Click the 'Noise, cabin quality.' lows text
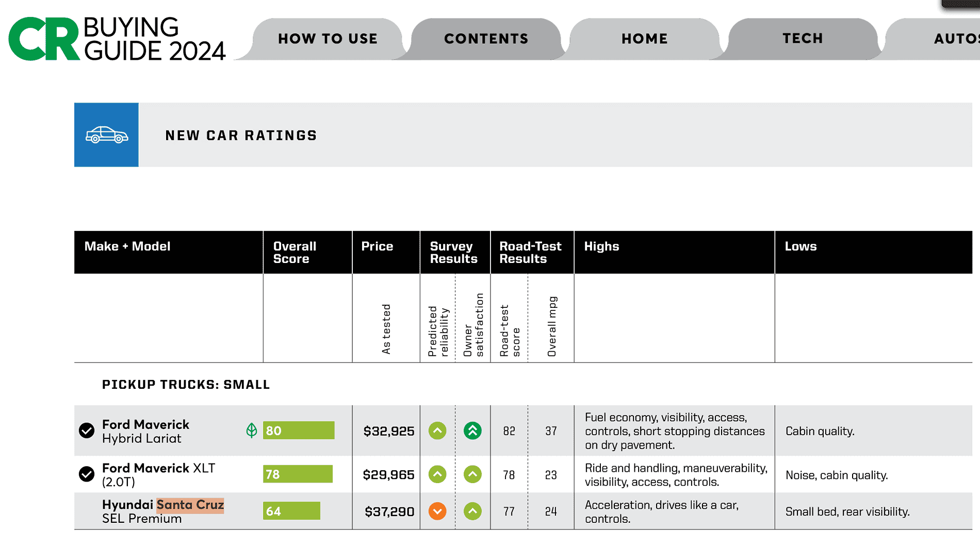 [x=837, y=475]
